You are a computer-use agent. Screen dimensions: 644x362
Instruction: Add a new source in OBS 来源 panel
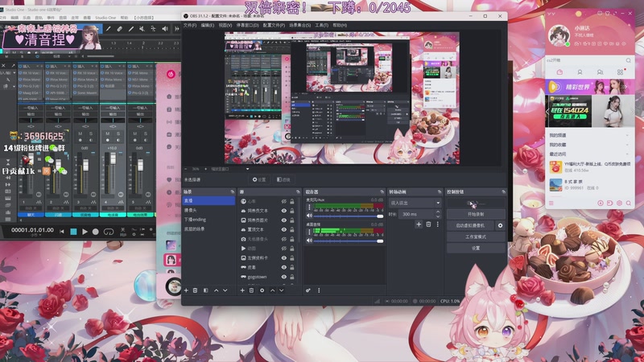pos(242,290)
